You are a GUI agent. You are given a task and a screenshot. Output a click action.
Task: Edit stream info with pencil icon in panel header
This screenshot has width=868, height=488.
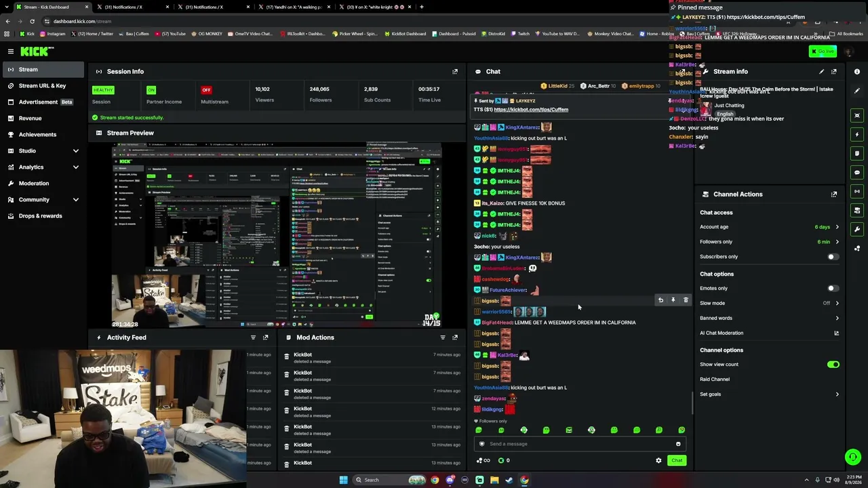coord(822,71)
